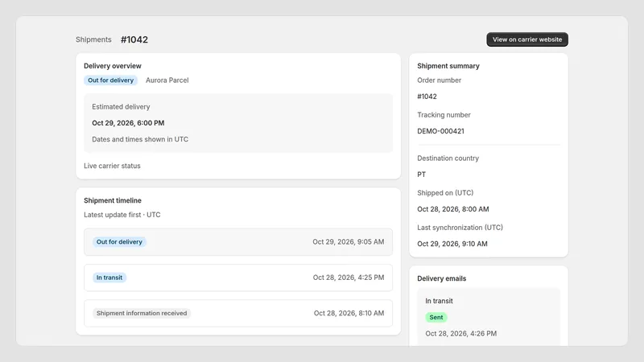Click the green Sent badge
Viewport: 644px width, 362px height.
click(436, 317)
